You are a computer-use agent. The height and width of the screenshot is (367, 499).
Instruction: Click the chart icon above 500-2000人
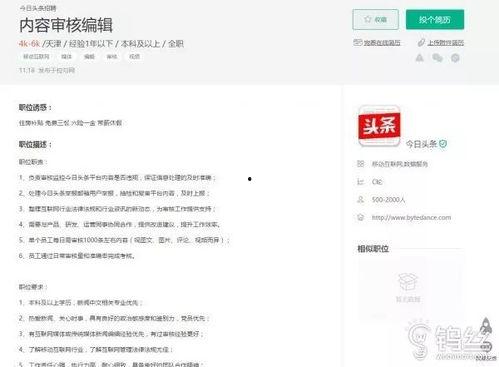[360, 182]
